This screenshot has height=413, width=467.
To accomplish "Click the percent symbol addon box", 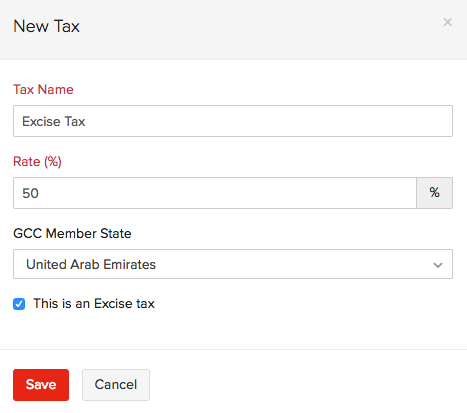I will pyautogui.click(x=434, y=193).
